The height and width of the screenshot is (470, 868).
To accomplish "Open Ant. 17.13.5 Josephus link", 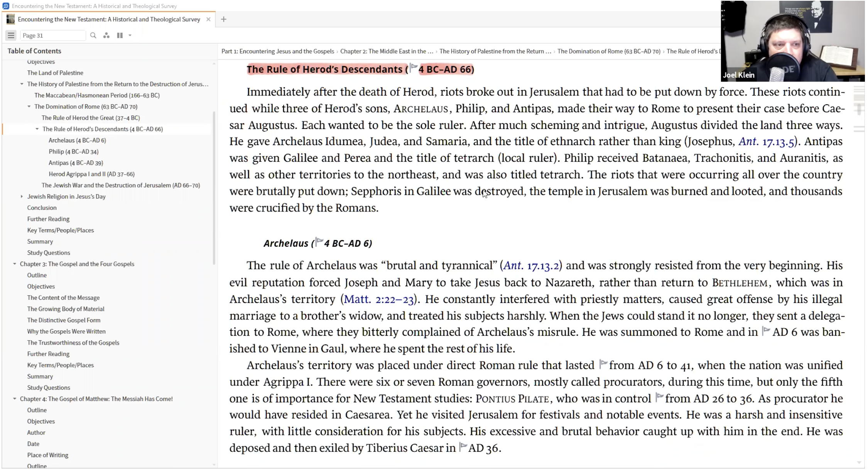I will click(x=766, y=142).
